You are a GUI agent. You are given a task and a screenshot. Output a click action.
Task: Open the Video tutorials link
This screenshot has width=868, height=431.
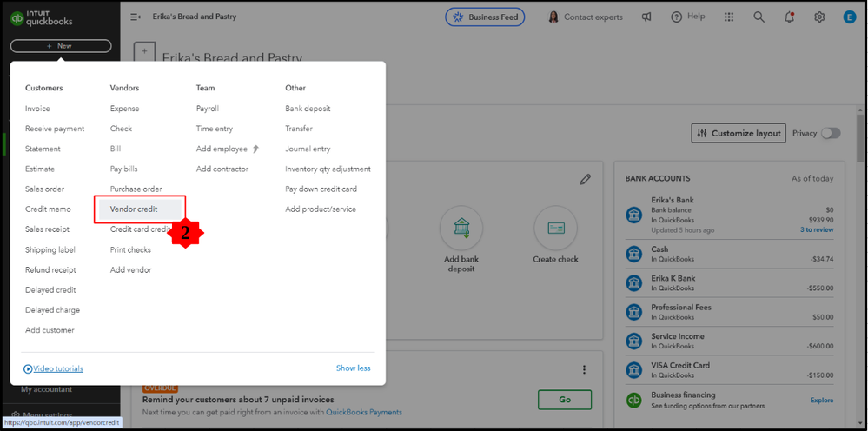point(53,368)
